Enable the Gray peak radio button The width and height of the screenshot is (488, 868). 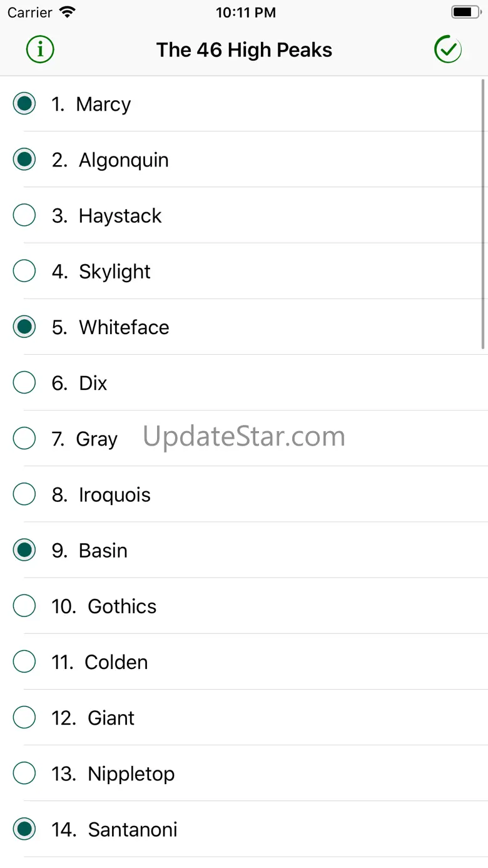24,438
